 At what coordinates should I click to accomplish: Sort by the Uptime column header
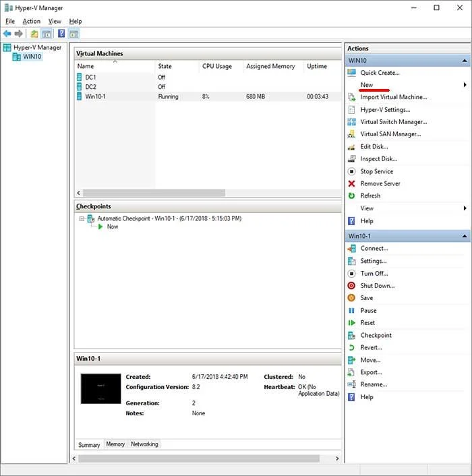[x=322, y=66]
